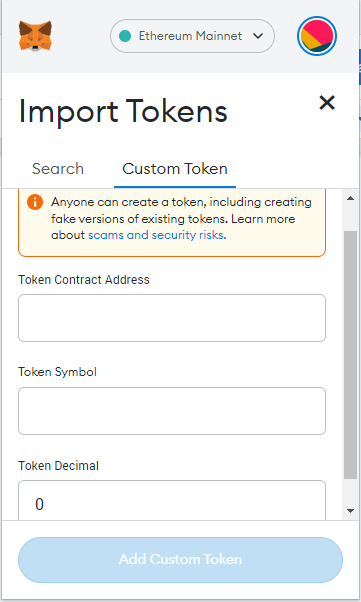Click the gray vertical scrollbar thumb
The height and width of the screenshot is (602, 361).
(350, 355)
